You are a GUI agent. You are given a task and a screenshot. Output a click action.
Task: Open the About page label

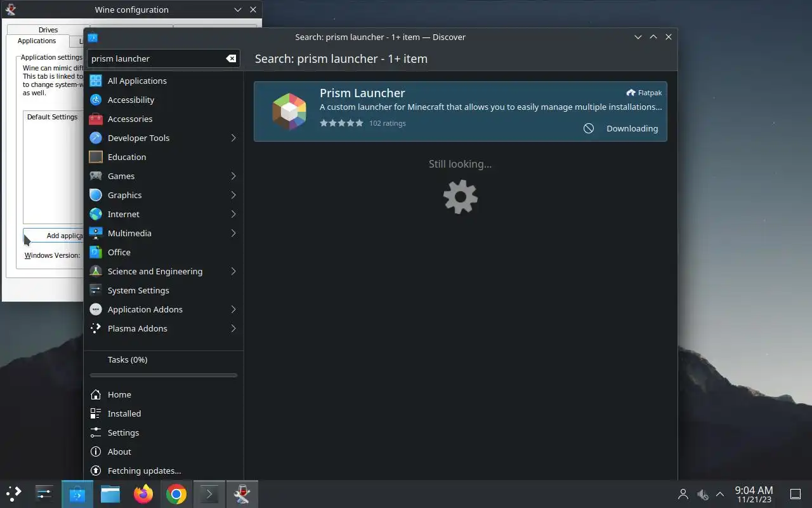(119, 451)
